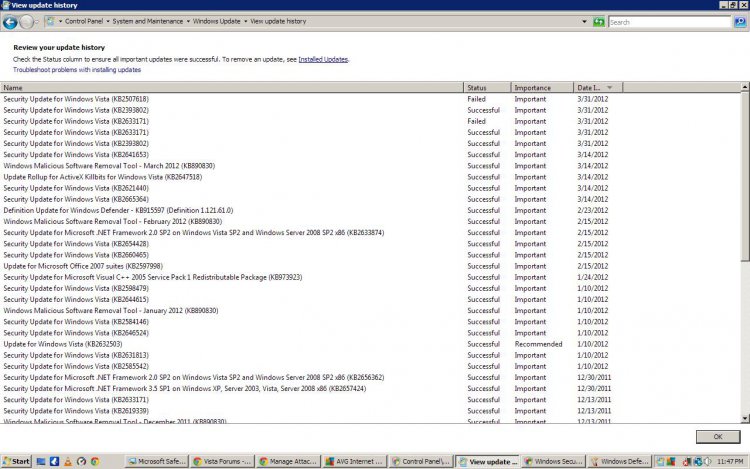The height and width of the screenshot is (469, 750).
Task: Open Troubleshoot problems with installing updates
Action: point(77,70)
